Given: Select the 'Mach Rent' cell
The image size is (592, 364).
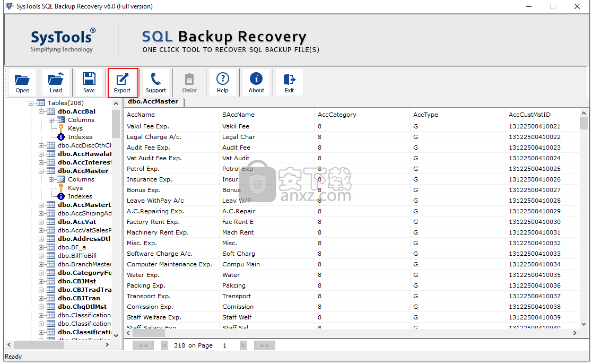Looking at the screenshot, I should tap(266, 232).
